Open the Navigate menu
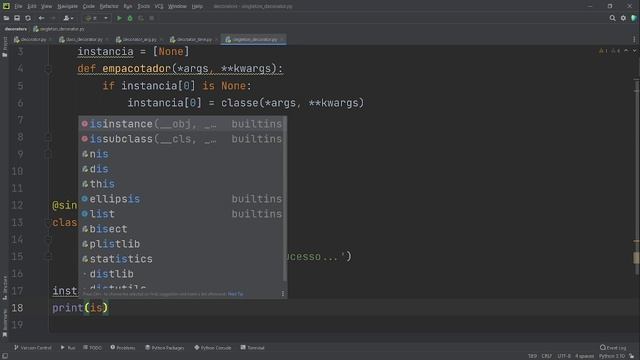The width and height of the screenshot is (640, 360). coord(67,6)
